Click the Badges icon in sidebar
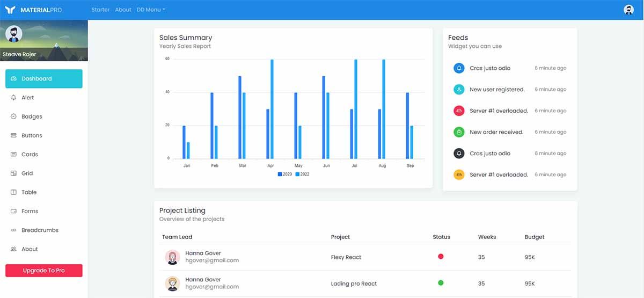644x298 pixels. 13,117
